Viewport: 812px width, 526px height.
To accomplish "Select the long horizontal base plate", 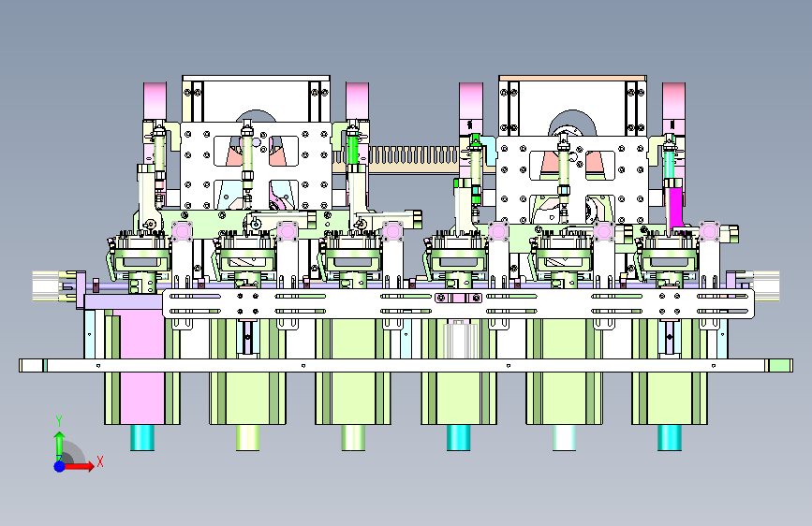I will click(x=406, y=366).
